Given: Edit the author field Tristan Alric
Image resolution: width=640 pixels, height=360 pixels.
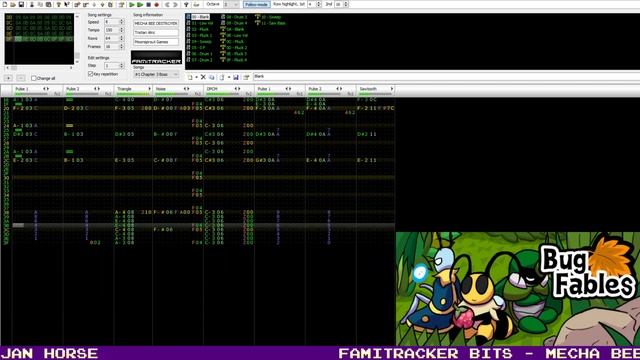Looking at the screenshot, I should (156, 32).
